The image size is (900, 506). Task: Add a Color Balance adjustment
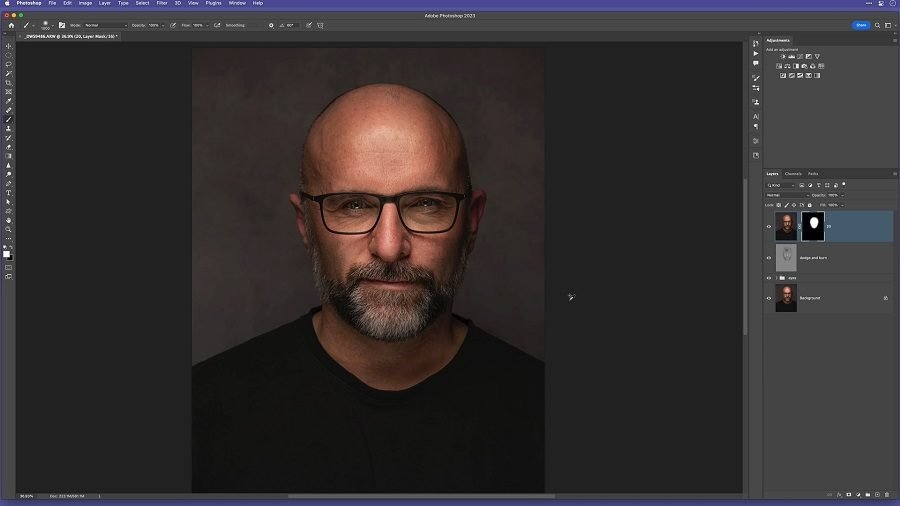(x=788, y=66)
